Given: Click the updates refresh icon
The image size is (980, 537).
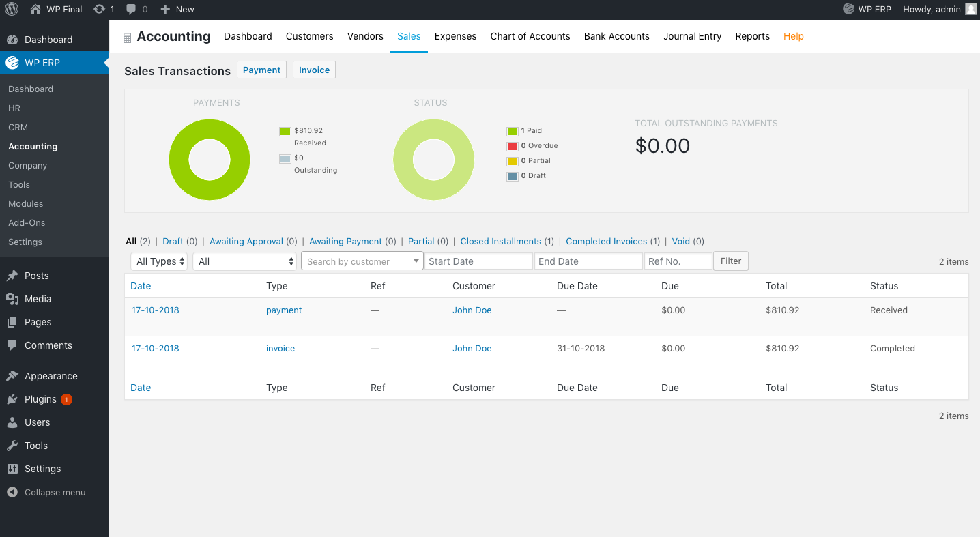Looking at the screenshot, I should click(x=100, y=10).
